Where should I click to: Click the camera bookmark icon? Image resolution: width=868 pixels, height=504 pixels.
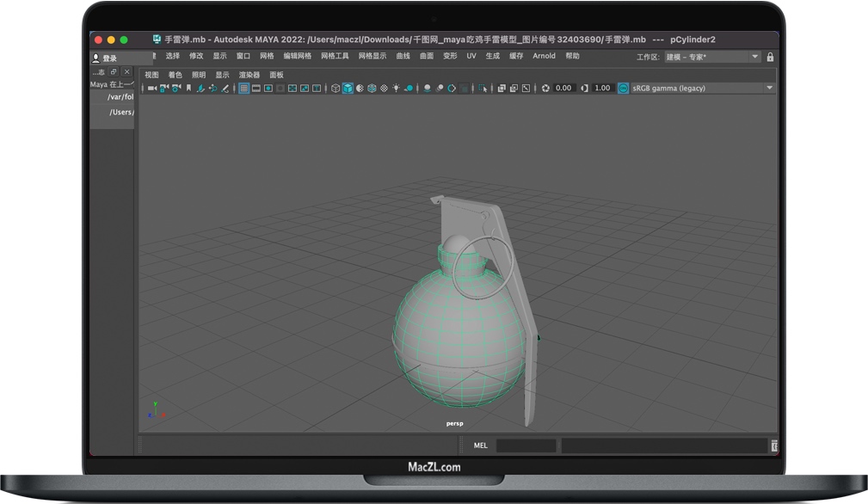188,88
